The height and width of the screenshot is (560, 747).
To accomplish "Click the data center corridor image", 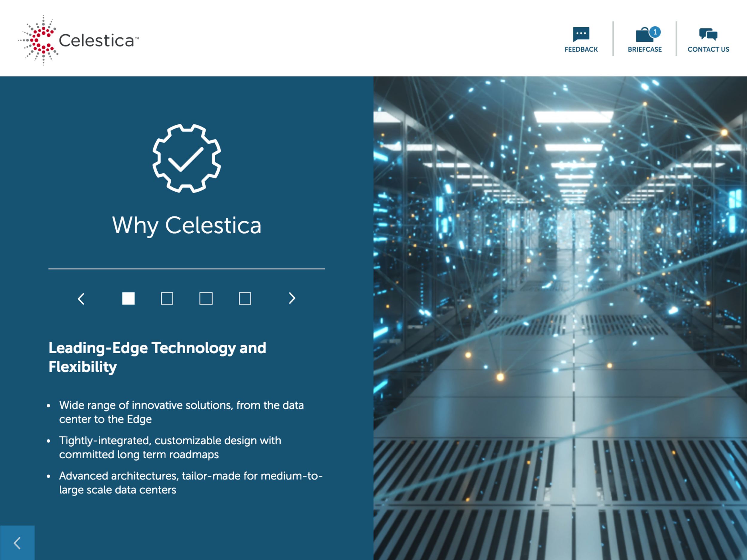I will point(560,317).
